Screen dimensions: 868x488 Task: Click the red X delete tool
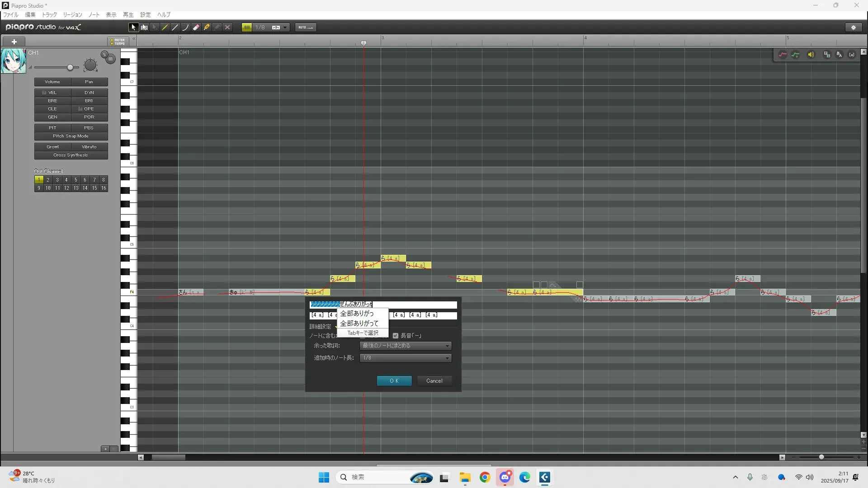227,28
